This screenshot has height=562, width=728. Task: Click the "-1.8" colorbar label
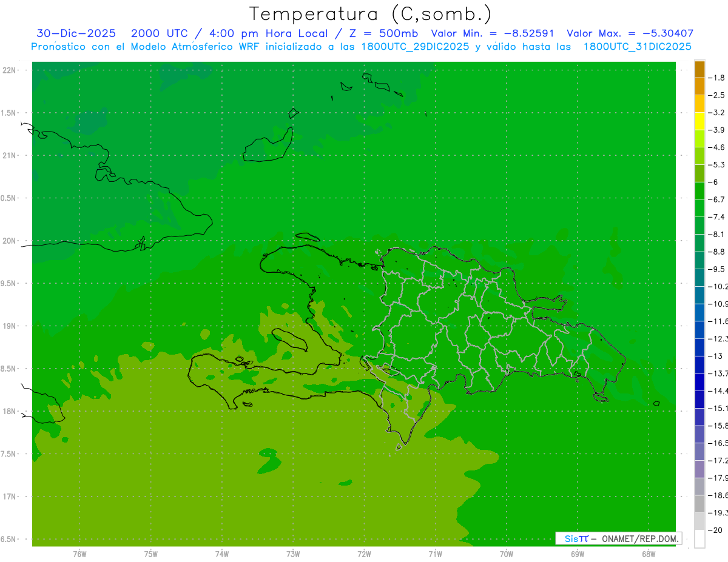pos(717,78)
